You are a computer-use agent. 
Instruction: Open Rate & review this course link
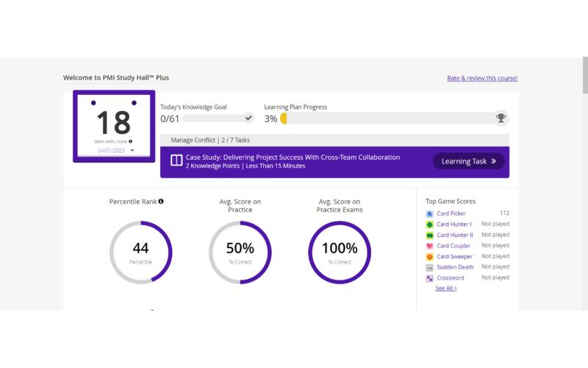[x=482, y=78]
